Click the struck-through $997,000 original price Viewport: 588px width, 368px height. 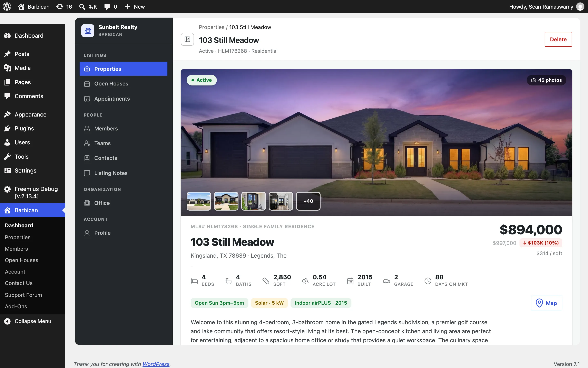pyautogui.click(x=504, y=243)
